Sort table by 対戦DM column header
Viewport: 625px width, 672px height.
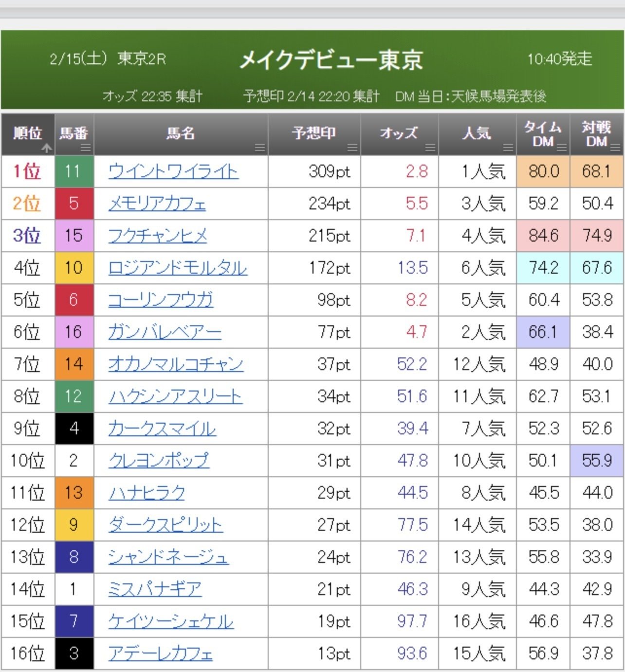pos(596,134)
